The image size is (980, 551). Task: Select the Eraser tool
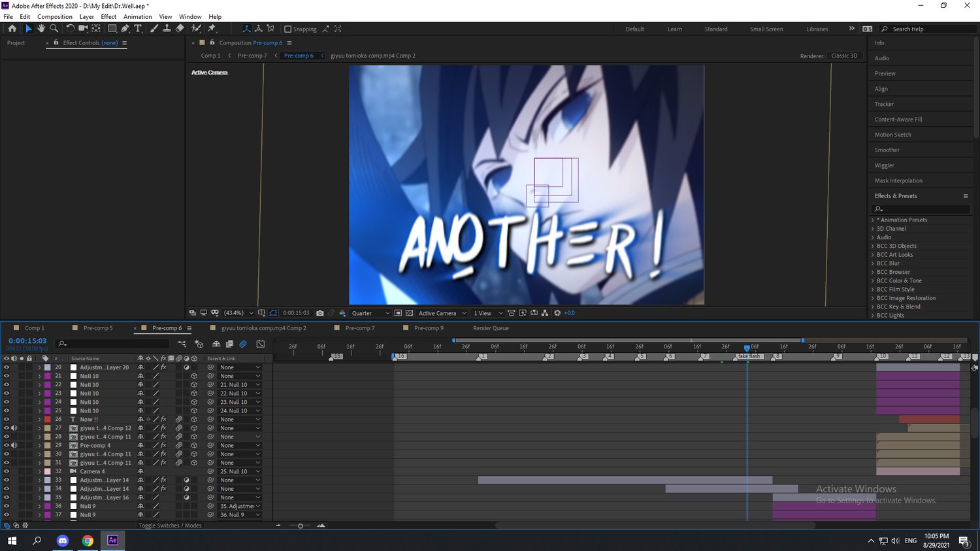tap(180, 29)
